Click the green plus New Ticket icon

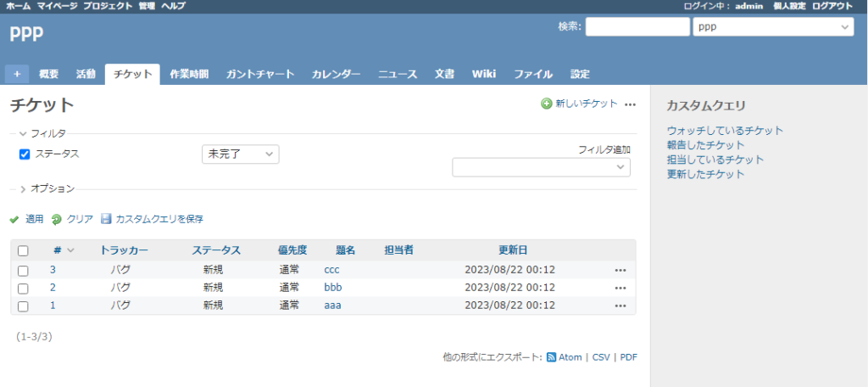547,104
